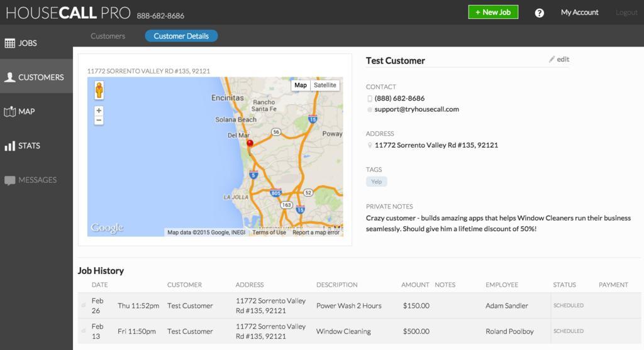Click the Map folded-map icon
This screenshot has height=350, width=644.
10,112
